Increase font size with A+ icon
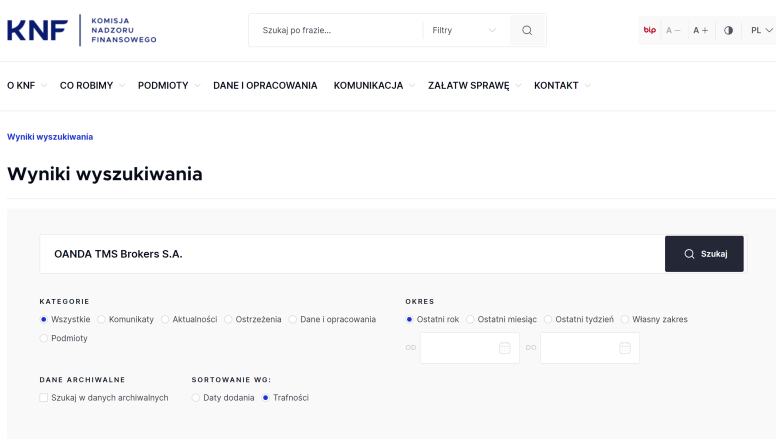The image size is (776, 439). 701,30
